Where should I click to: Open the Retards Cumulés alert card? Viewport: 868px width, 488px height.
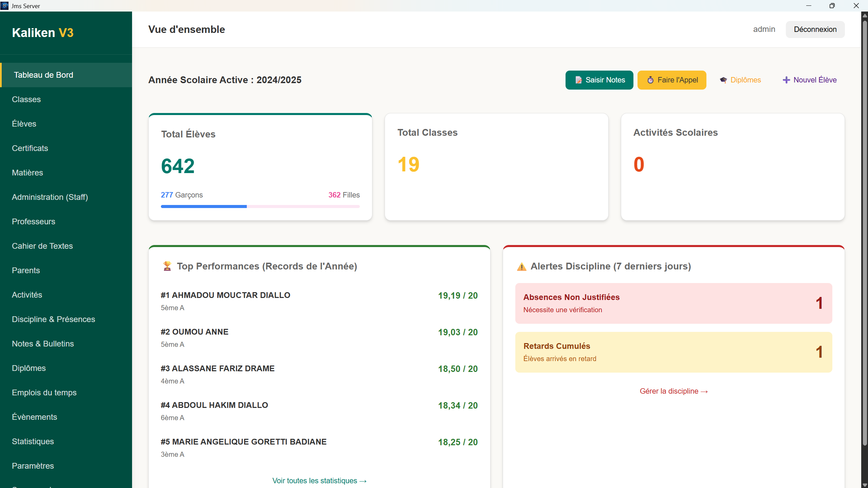tap(673, 352)
